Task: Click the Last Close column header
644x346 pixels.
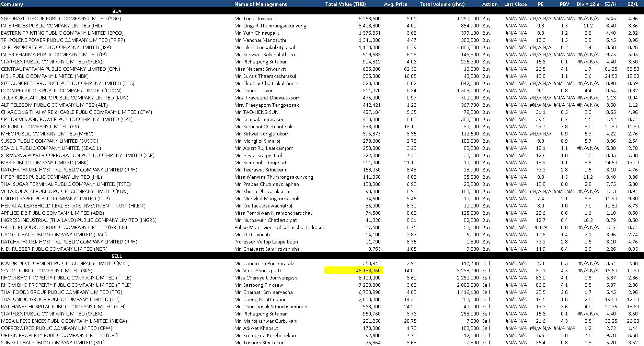Action: click(515, 4)
